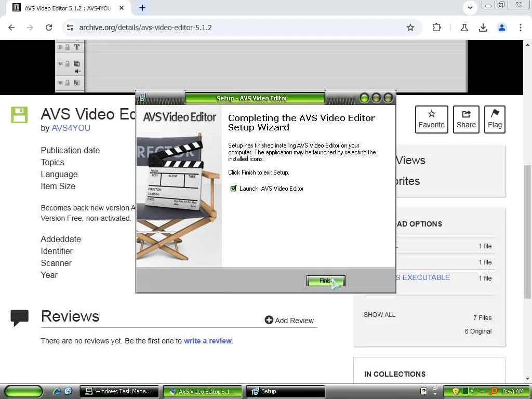
Task: Click the video editor timeline preview image
Action: pos(261,66)
